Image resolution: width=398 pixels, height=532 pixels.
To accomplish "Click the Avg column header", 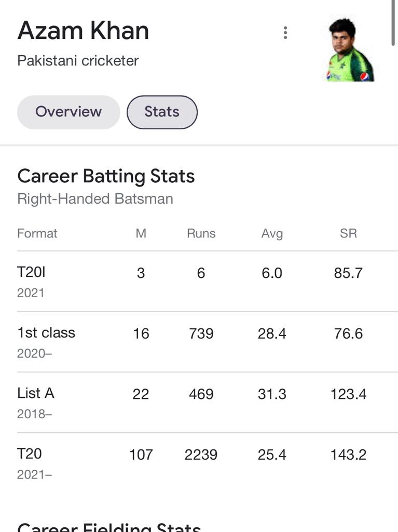I will pyautogui.click(x=272, y=233).
